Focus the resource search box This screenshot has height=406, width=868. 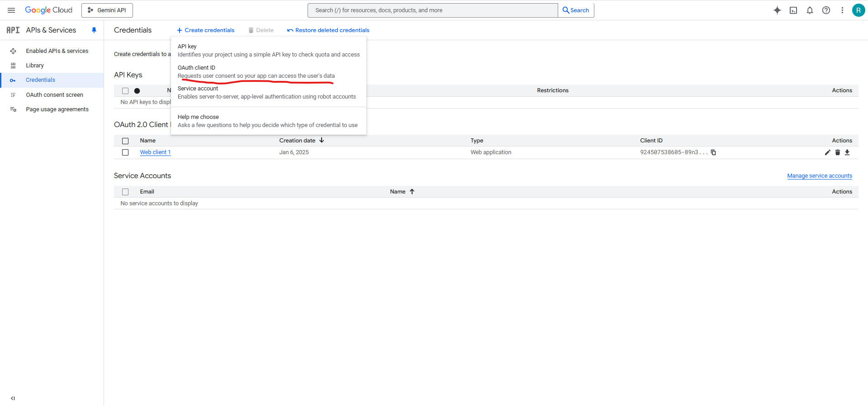pyautogui.click(x=432, y=10)
